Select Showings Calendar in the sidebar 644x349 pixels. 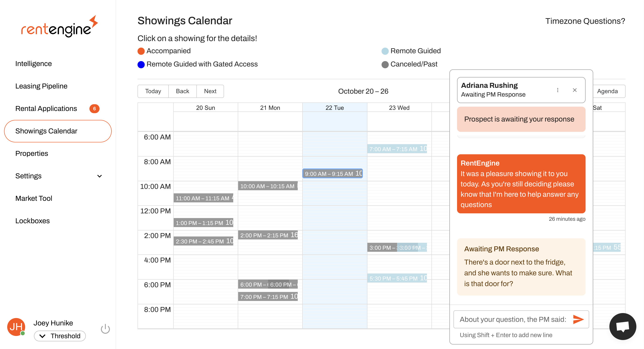(47, 131)
